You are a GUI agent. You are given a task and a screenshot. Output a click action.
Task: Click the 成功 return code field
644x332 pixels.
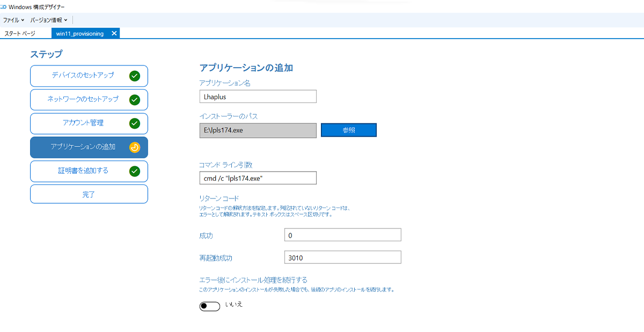click(342, 234)
